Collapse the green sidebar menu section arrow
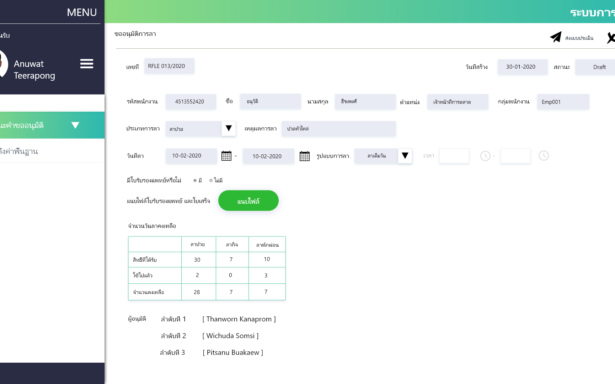 (75, 125)
